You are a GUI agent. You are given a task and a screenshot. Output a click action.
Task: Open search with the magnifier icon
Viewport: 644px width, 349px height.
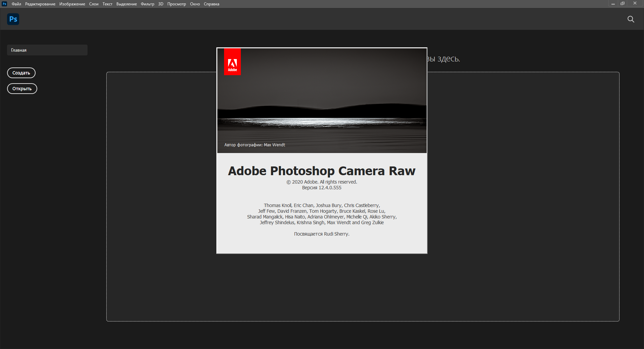(631, 19)
